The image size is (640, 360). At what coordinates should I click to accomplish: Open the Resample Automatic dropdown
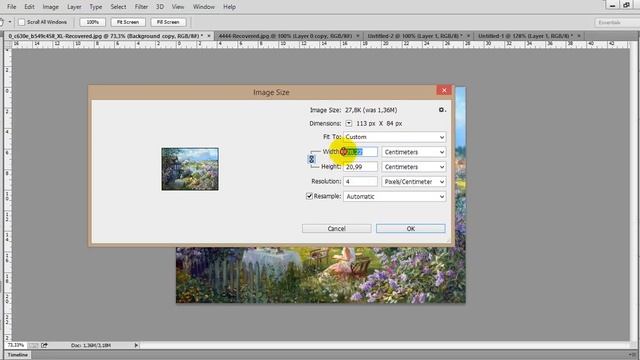[395, 197]
